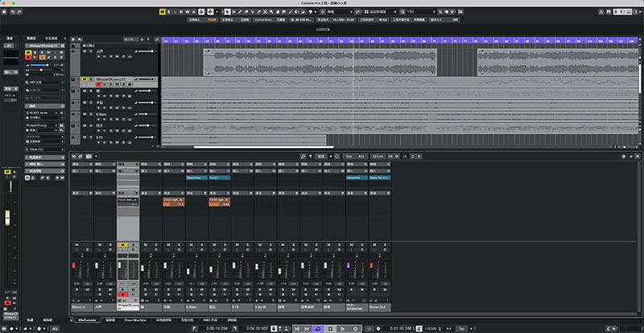Select the Zoom magnifier tool
This screenshot has width=644, height=333.
coord(271,12)
